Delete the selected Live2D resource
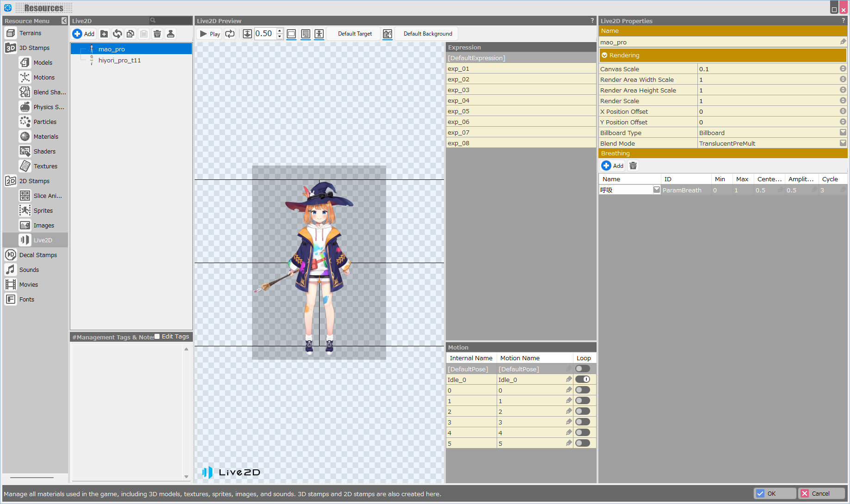The image size is (850, 504). click(x=157, y=34)
